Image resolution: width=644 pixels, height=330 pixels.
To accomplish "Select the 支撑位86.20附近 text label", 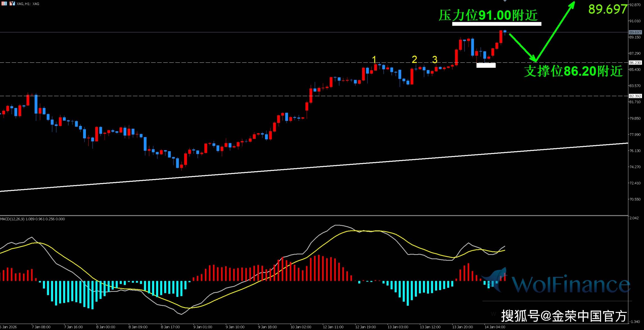I will point(573,71).
